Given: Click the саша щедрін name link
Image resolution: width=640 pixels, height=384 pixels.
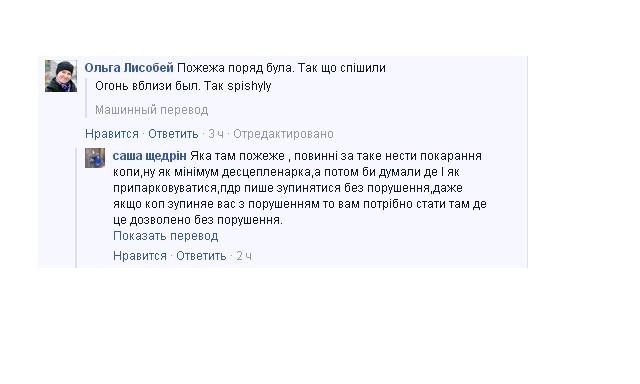Looking at the screenshot, I should point(149,156).
